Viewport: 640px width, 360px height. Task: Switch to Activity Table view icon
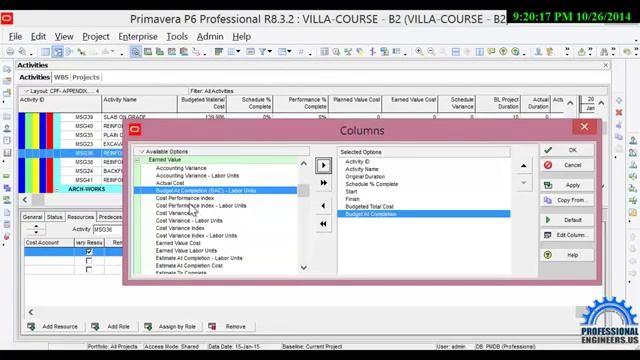45,52
